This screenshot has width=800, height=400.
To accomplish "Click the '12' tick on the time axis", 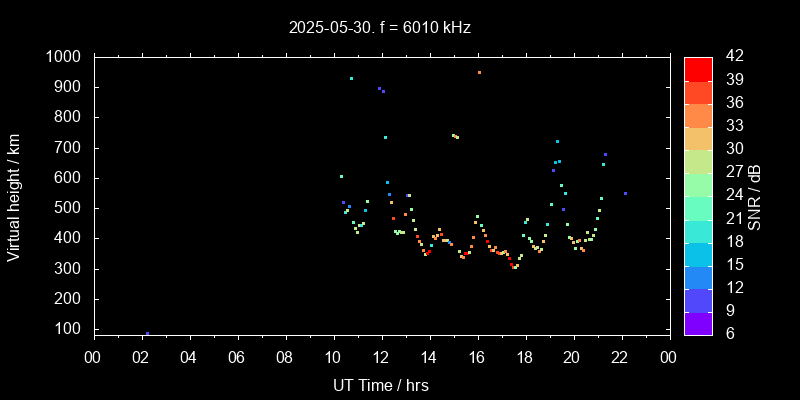I will tap(381, 356).
